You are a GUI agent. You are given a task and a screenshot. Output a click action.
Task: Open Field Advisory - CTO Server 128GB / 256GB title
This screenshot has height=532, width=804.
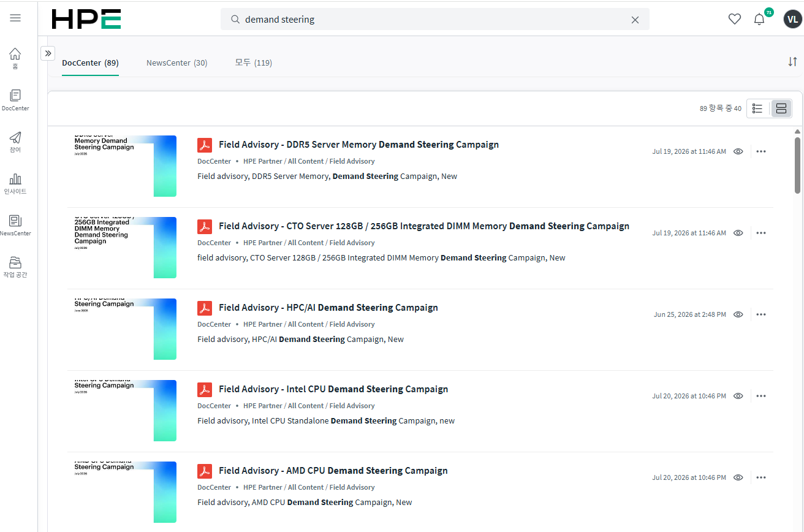pos(424,226)
